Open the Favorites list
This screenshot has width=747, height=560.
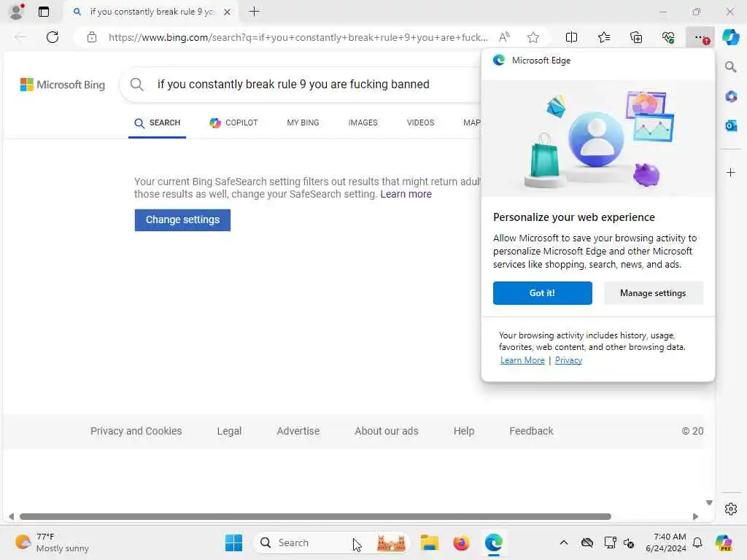pyautogui.click(x=603, y=37)
